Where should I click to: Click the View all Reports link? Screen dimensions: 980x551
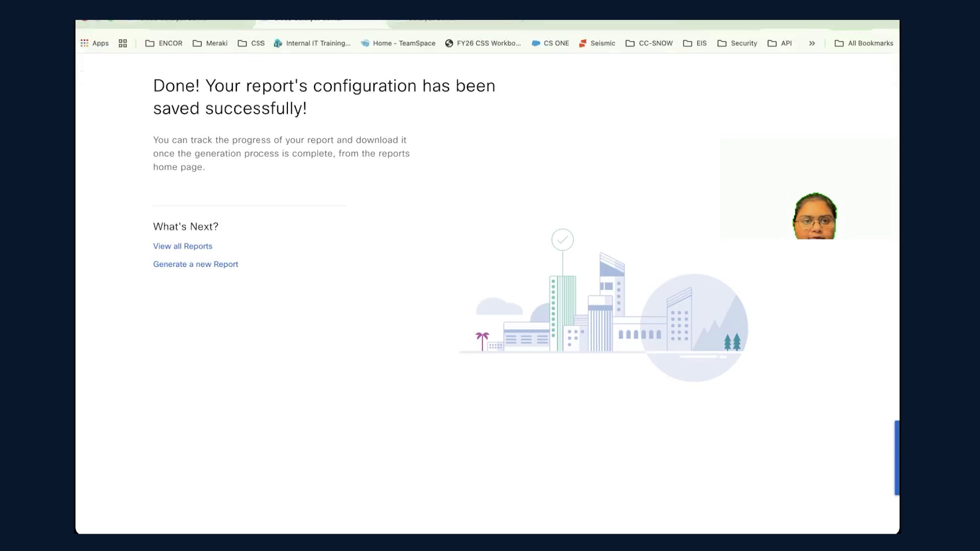pyautogui.click(x=183, y=246)
